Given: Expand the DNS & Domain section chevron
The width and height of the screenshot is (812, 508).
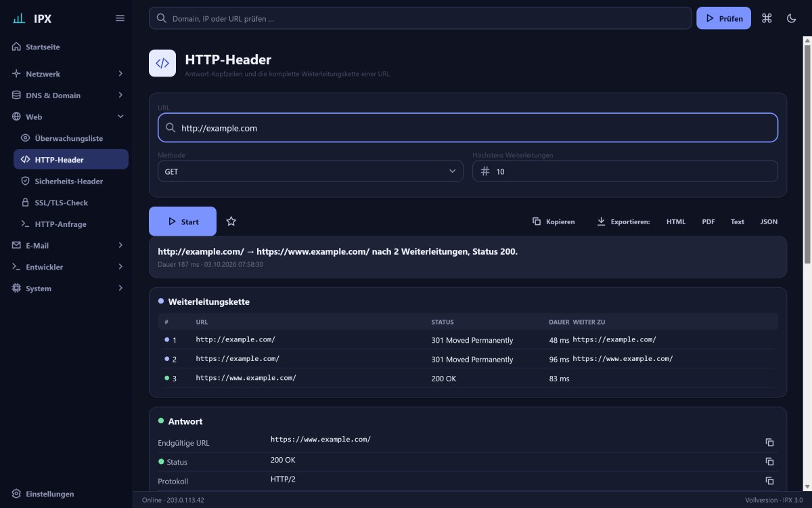Looking at the screenshot, I should [120, 96].
